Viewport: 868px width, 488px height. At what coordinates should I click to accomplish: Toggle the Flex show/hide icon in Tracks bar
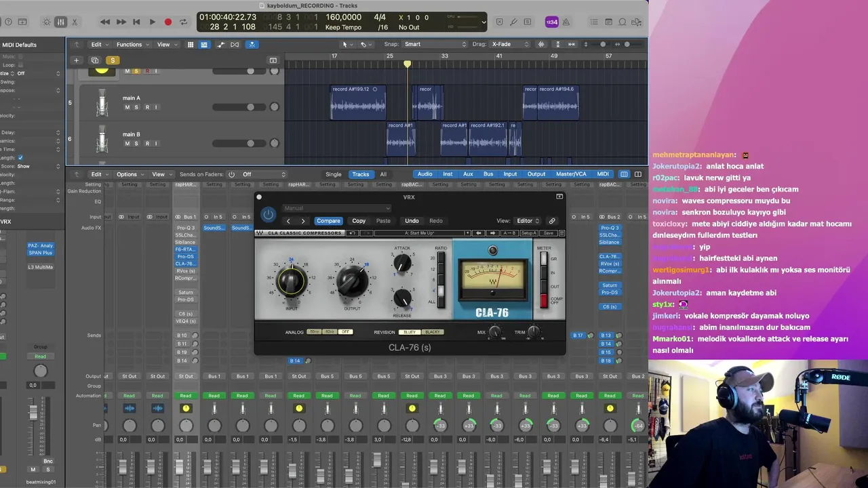click(235, 45)
